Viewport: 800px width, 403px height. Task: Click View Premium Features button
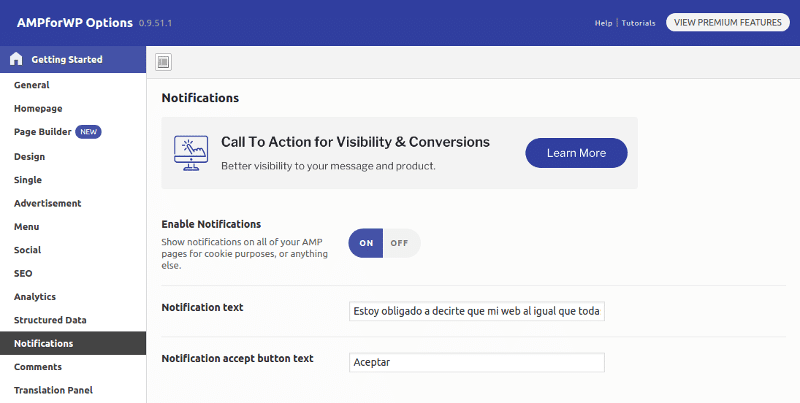click(x=728, y=22)
